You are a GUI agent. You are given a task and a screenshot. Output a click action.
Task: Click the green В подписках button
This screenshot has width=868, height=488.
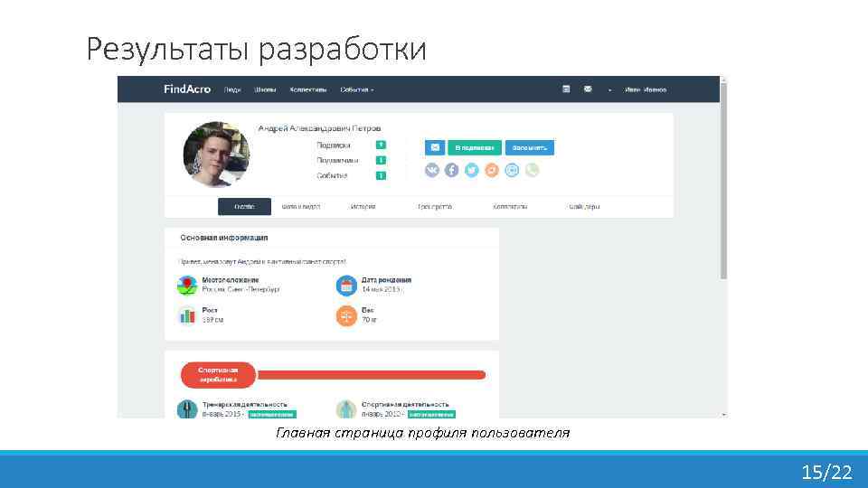pyautogui.click(x=475, y=147)
